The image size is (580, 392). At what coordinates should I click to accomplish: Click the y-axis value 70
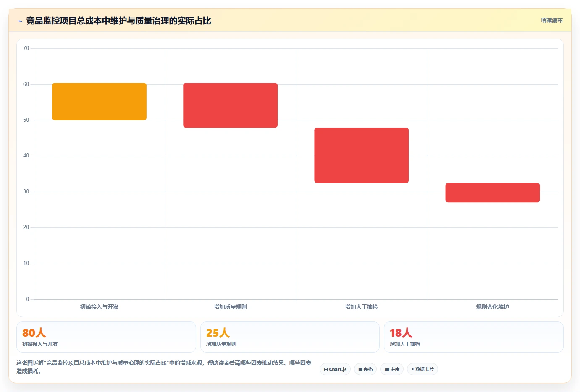(x=26, y=48)
